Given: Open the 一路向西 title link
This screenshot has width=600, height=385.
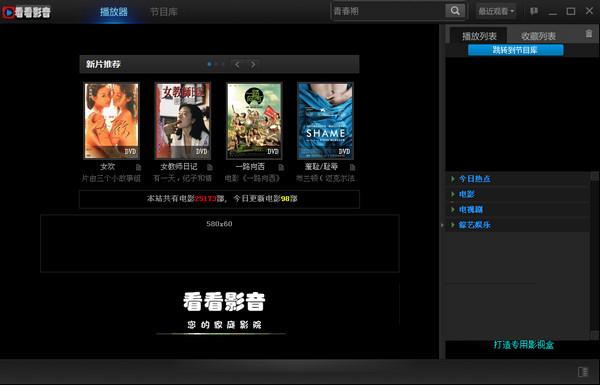Looking at the screenshot, I should 250,167.
